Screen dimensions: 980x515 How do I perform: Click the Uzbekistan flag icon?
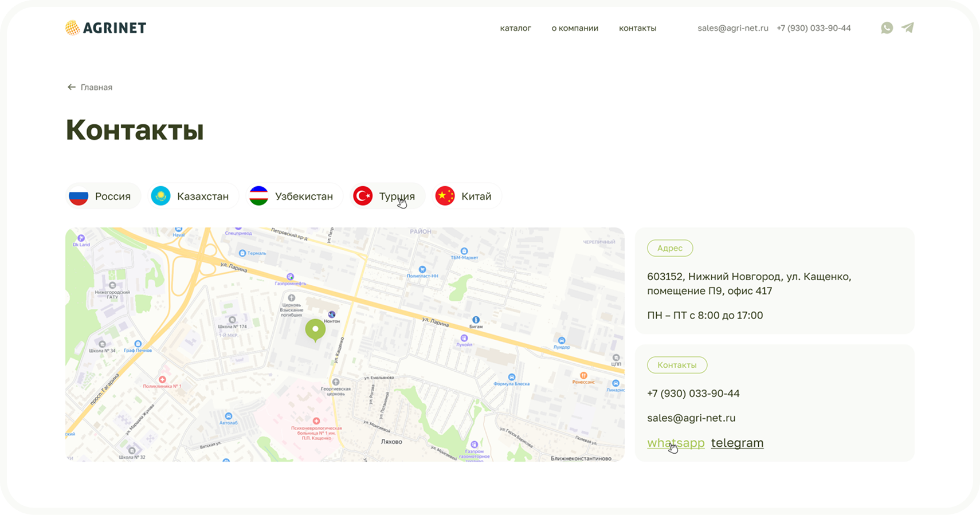259,196
